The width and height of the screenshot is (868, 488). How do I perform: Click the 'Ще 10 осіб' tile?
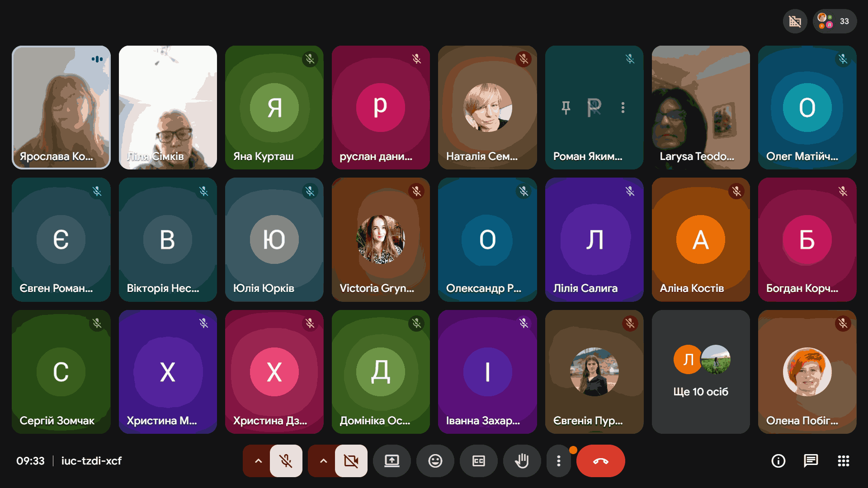(x=701, y=371)
